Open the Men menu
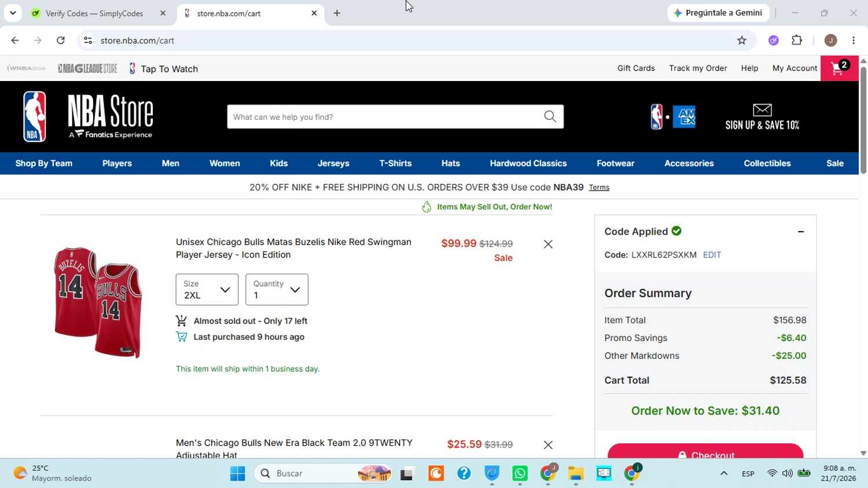The width and height of the screenshot is (868, 488). point(171,163)
